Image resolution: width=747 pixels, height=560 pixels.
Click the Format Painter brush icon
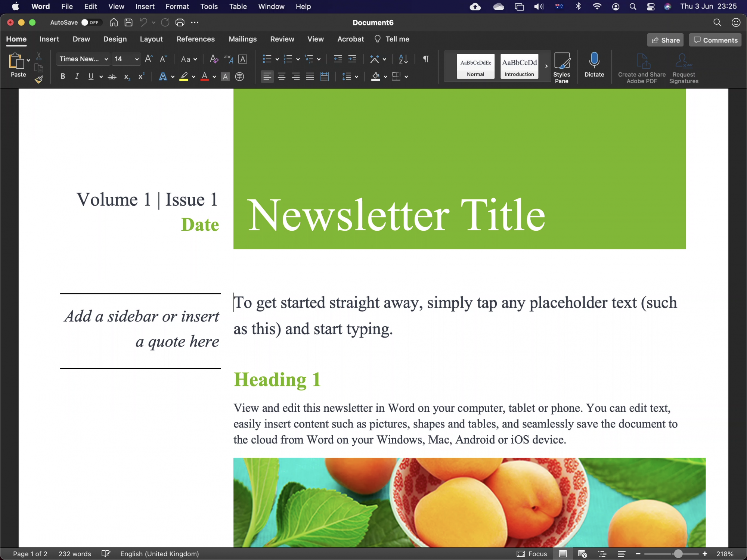[39, 80]
